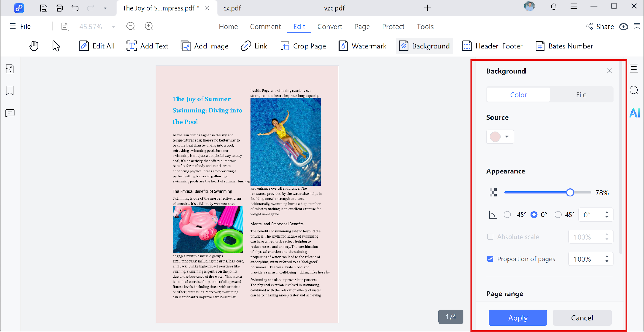The height and width of the screenshot is (332, 644).
Task: Switch to the cx.pdf document tab
Action: pos(232,8)
